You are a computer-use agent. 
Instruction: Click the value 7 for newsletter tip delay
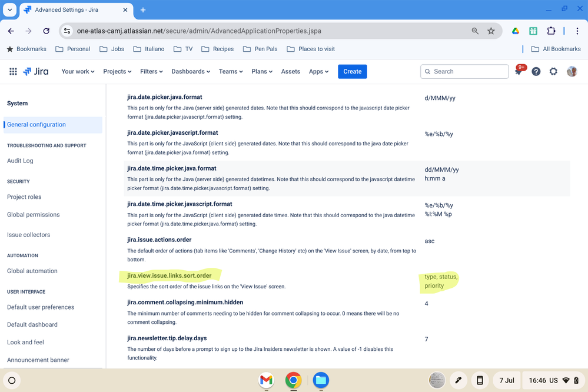click(x=426, y=339)
